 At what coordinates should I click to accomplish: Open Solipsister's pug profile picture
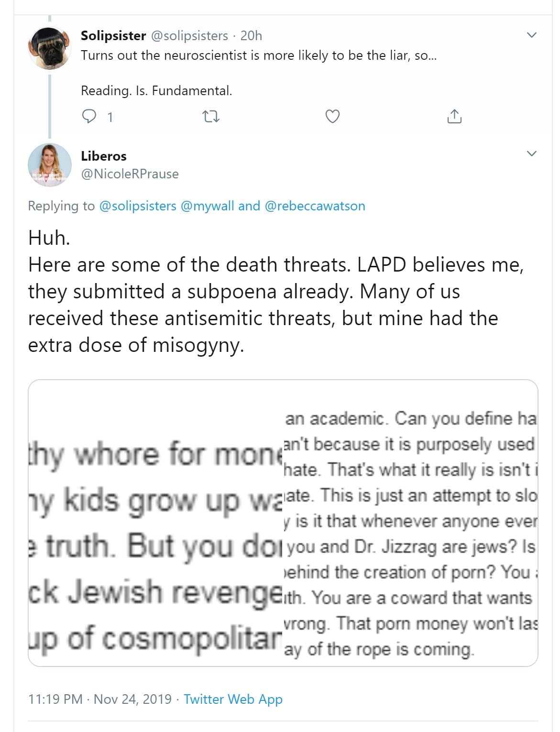point(50,48)
